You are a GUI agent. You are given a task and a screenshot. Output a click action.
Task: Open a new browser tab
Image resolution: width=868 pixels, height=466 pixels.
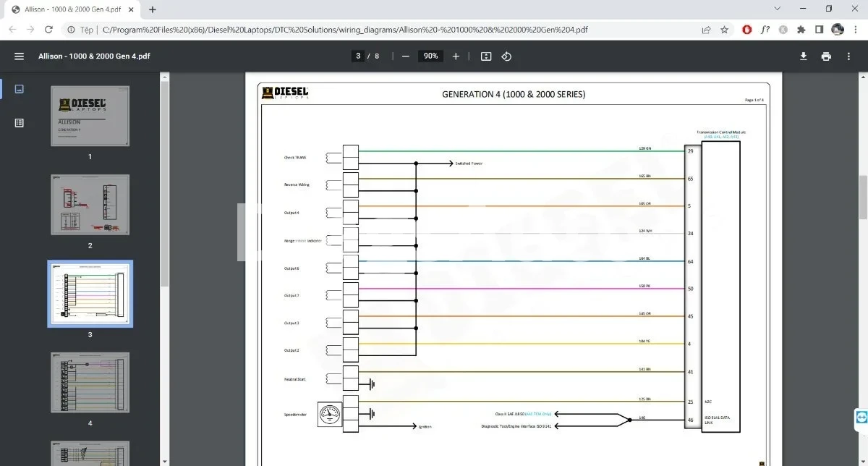click(x=153, y=9)
